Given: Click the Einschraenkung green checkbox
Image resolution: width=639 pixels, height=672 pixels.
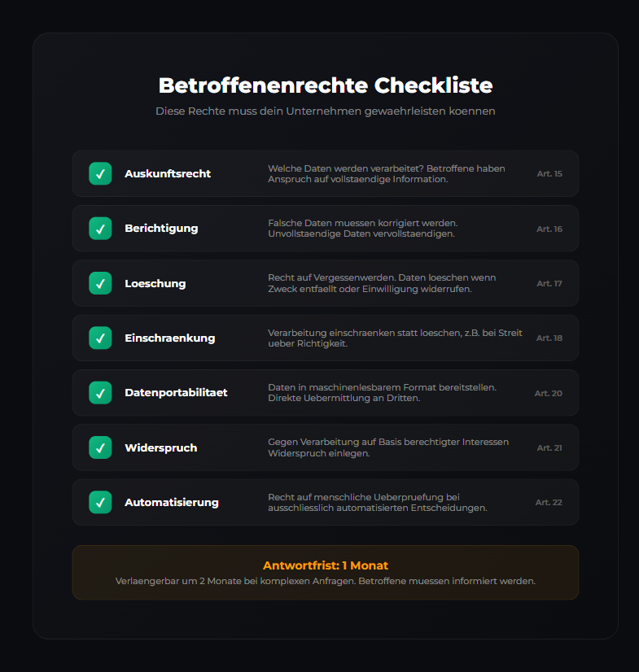Looking at the screenshot, I should coord(100,338).
